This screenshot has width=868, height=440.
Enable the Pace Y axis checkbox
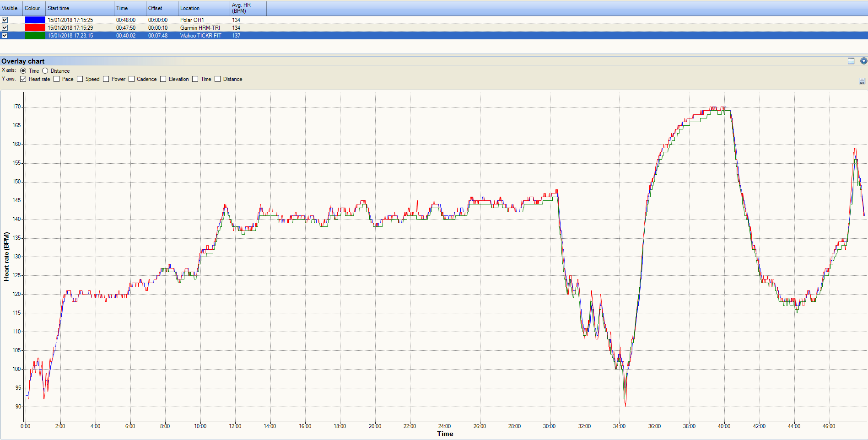57,79
